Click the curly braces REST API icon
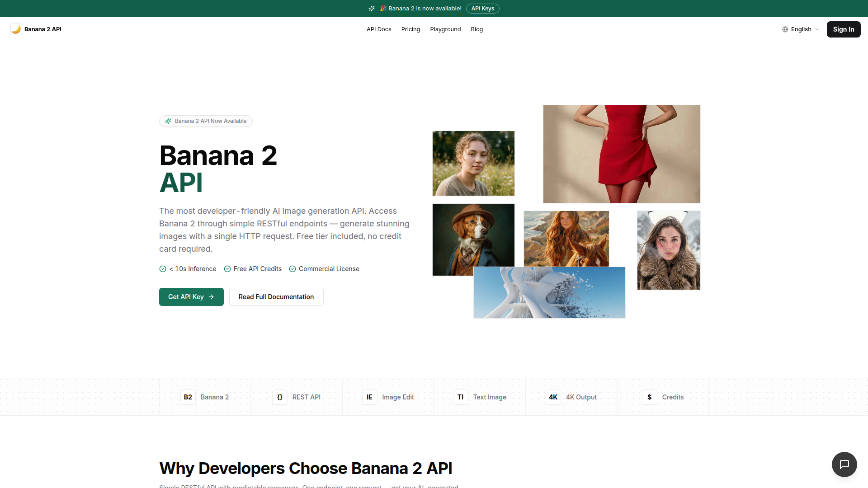Image resolution: width=868 pixels, height=488 pixels. (x=280, y=397)
